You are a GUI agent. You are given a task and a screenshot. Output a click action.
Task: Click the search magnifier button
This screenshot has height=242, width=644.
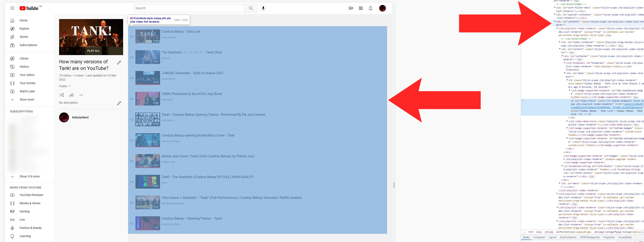(251, 8)
